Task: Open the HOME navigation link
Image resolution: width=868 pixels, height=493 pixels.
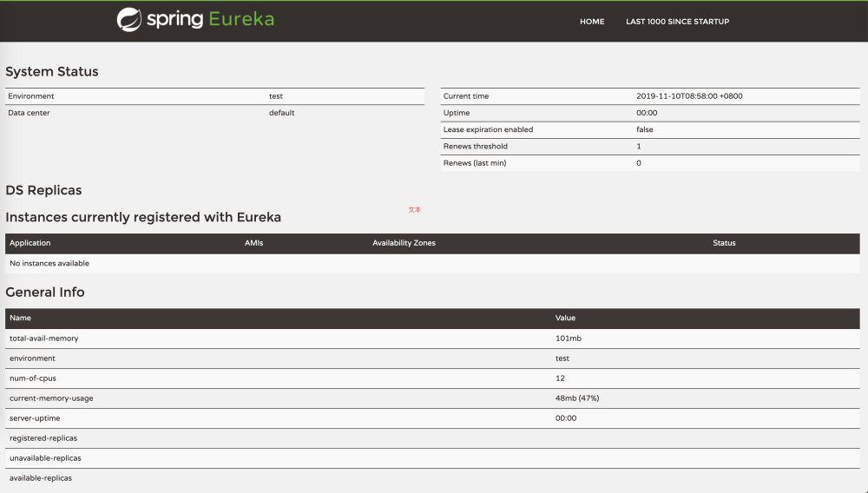Action: 592,22
